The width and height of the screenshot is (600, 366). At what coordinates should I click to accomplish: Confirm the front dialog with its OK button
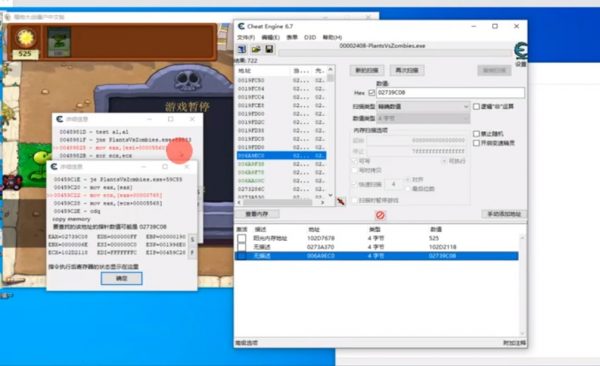pos(122,278)
